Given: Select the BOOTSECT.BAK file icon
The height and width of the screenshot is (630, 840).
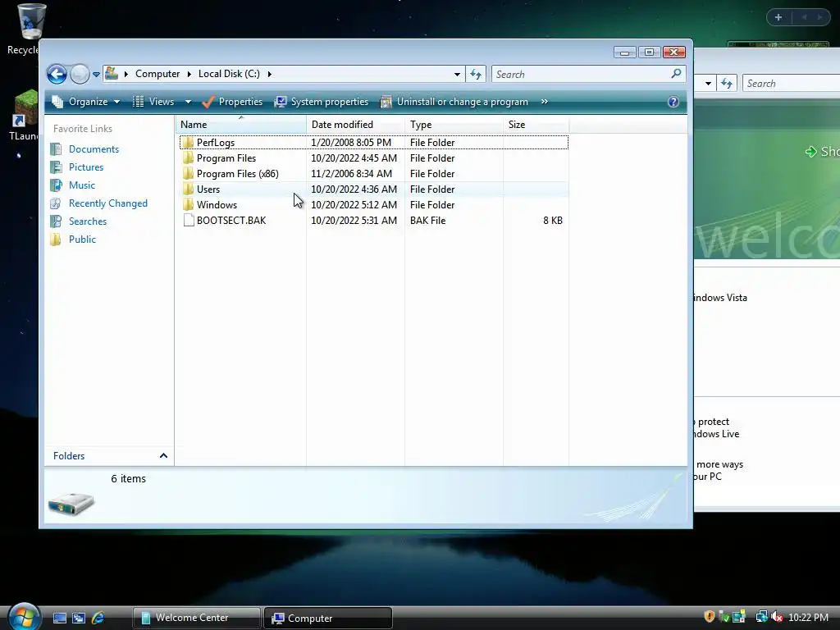Looking at the screenshot, I should point(188,220).
